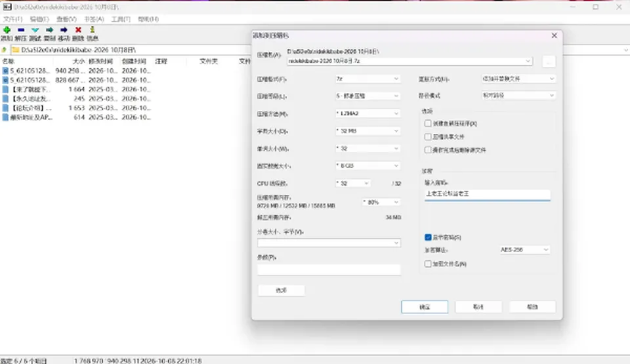630x364 pixels.
Task: Click the yellow folder icon in the address bar
Action: pos(15,50)
